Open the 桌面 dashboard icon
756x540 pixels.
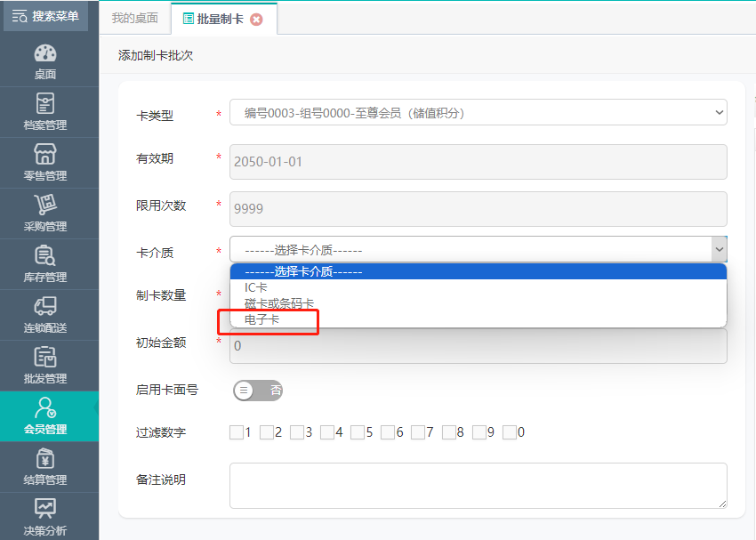click(45, 53)
